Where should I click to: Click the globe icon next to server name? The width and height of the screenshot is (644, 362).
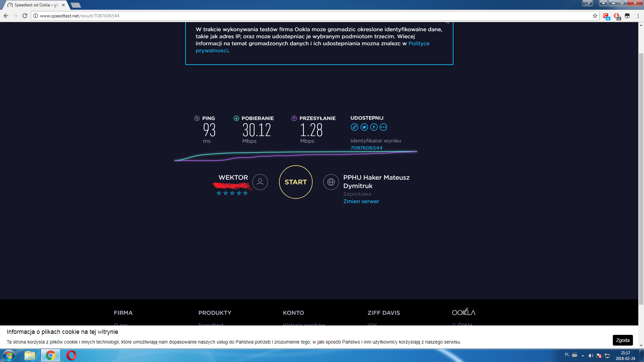(x=331, y=182)
